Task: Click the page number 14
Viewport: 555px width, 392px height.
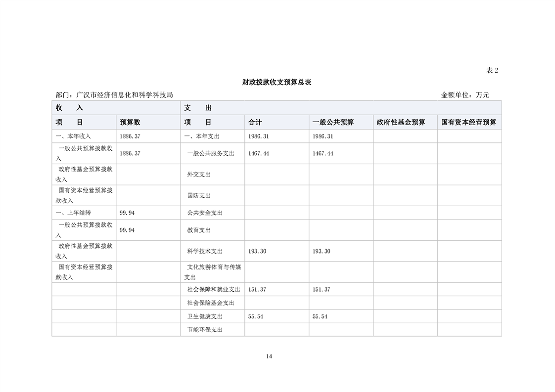Action: [269, 356]
